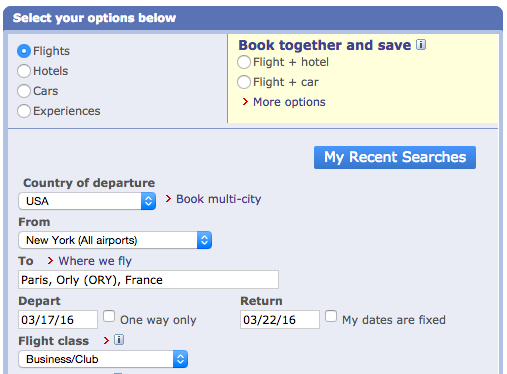Click red arrow next to Flight class

coord(106,340)
